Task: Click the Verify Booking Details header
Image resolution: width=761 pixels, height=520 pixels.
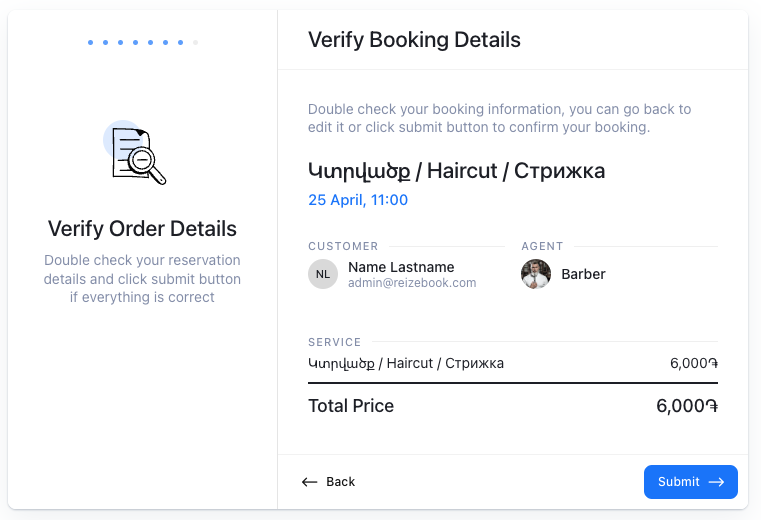Action: click(414, 40)
